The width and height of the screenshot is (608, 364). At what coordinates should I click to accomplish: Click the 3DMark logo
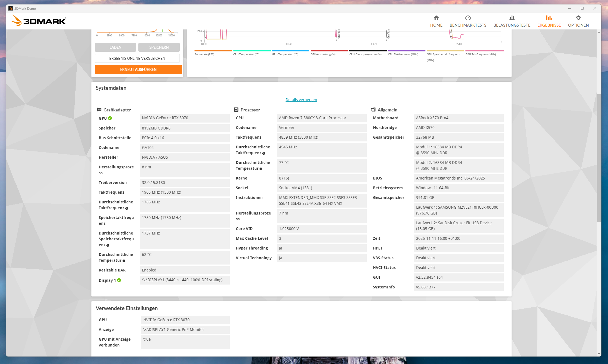coord(39,21)
